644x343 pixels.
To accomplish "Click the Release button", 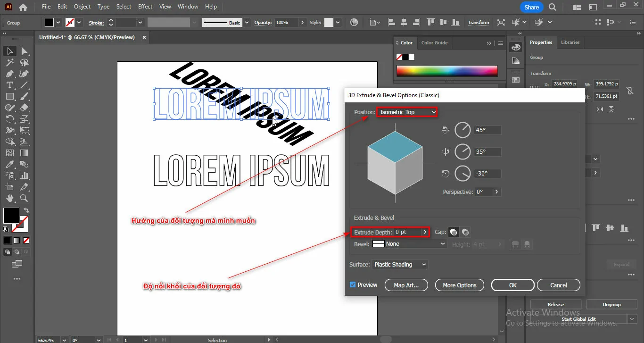I will coord(556,304).
